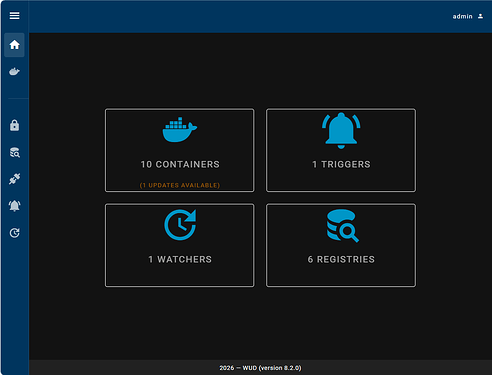Viewport: 492px width, 375px height.
Task: Click the user profile icon beside admin
Action: (x=480, y=16)
